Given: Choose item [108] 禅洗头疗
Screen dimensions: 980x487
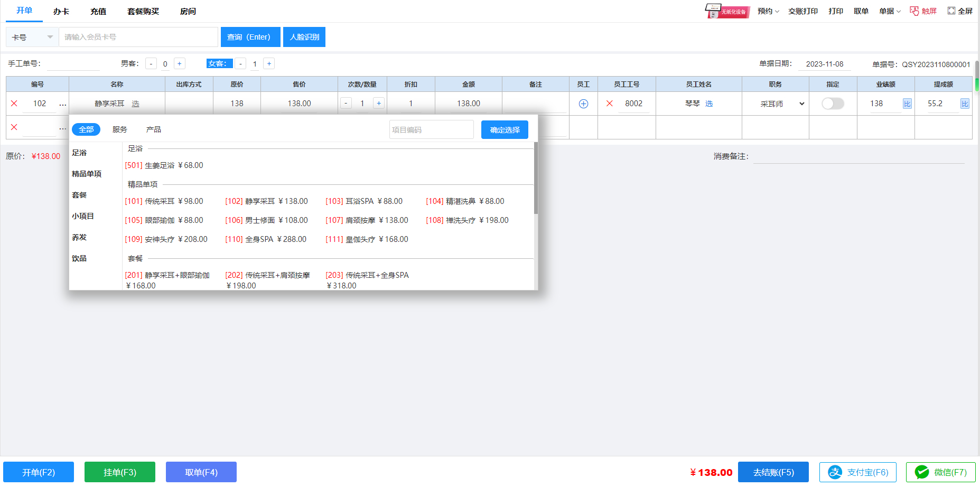Looking at the screenshot, I should click(467, 220).
